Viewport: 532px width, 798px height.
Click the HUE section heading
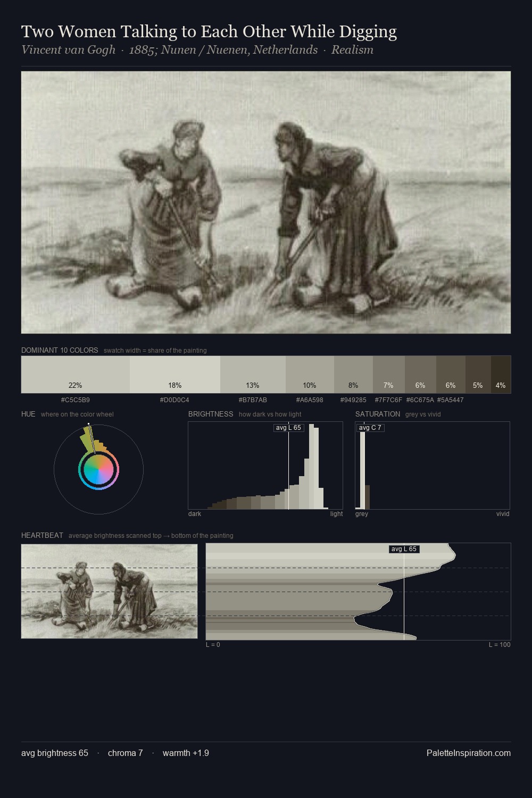tap(28, 414)
